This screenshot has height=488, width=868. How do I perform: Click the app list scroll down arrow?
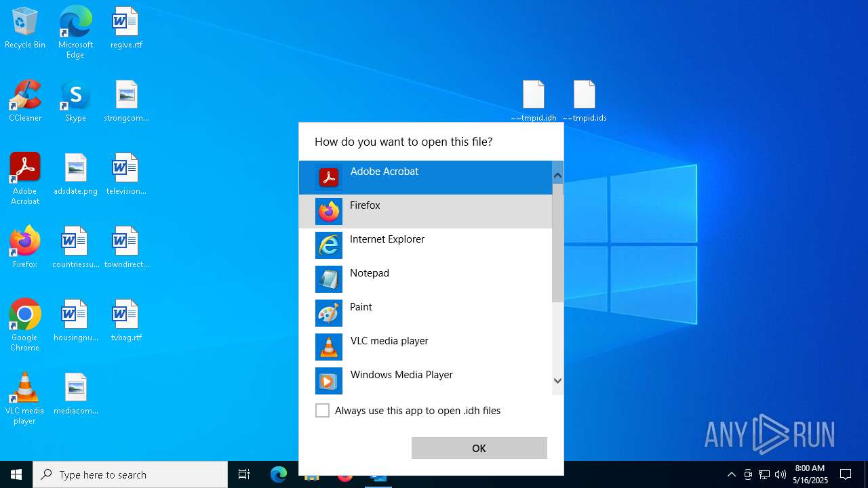coord(557,381)
